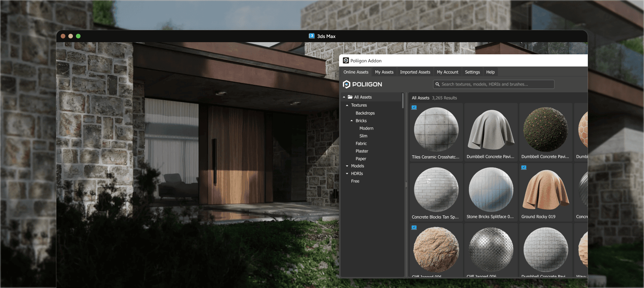This screenshot has height=288, width=644.
Task: Select the Textures tree label
Action: coord(359,105)
